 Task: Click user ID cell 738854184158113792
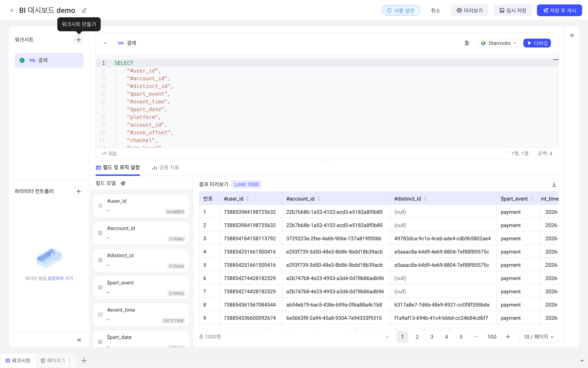pyautogui.click(x=250, y=238)
